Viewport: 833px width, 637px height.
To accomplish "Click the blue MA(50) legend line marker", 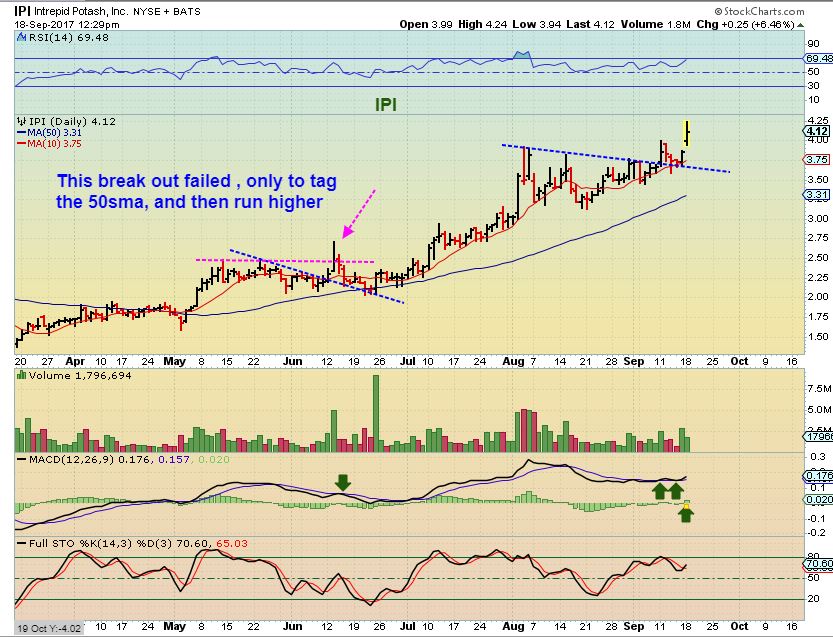I will (22, 133).
